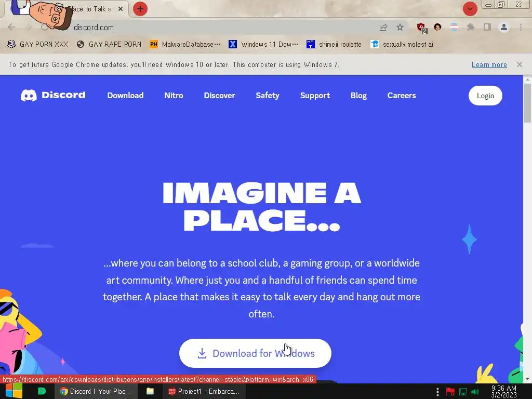Switch to Project1 - Embarca… taskbar button
This screenshot has height=399, width=532.
pos(204,391)
